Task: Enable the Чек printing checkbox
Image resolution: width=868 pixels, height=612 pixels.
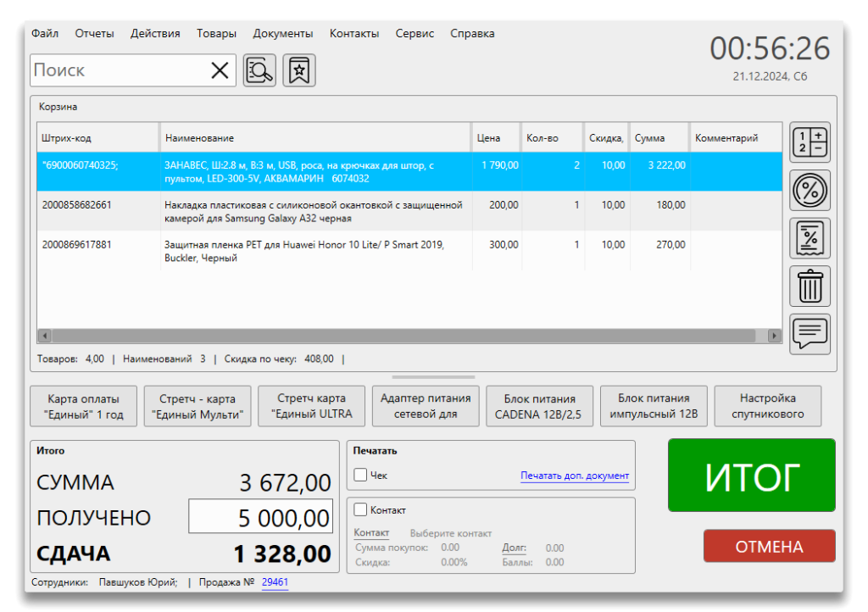Action: pos(359,475)
